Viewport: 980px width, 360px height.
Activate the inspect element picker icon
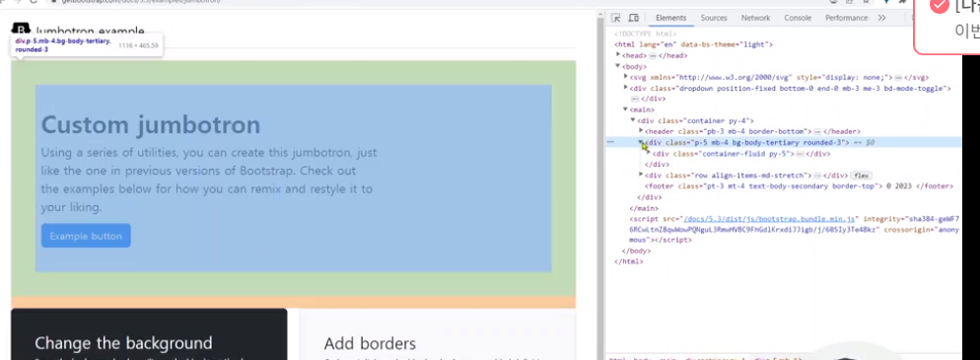(615, 18)
